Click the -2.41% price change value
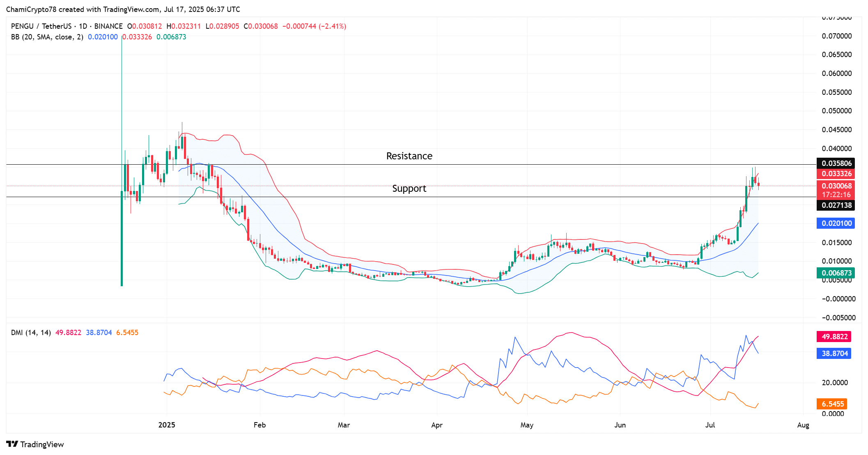The height and width of the screenshot is (455, 868). [x=333, y=26]
